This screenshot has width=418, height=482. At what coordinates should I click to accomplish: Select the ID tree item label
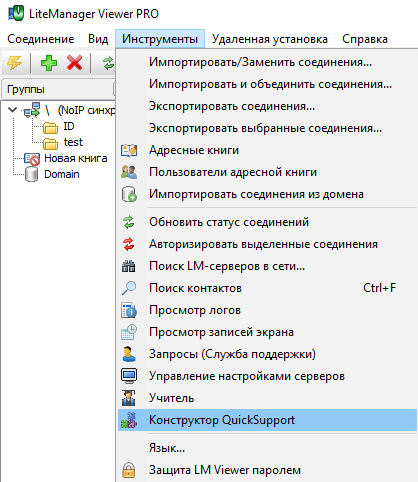(x=69, y=126)
